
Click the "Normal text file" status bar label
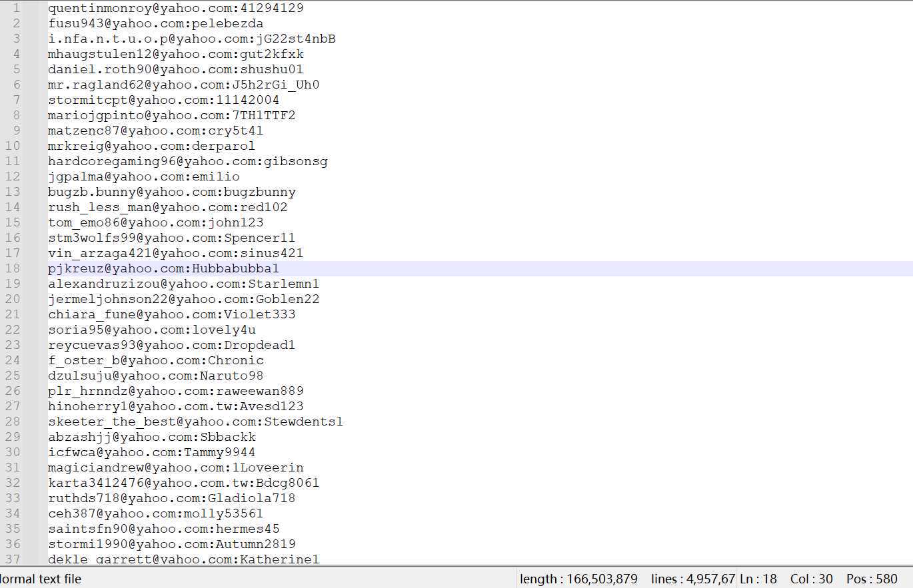click(x=41, y=579)
